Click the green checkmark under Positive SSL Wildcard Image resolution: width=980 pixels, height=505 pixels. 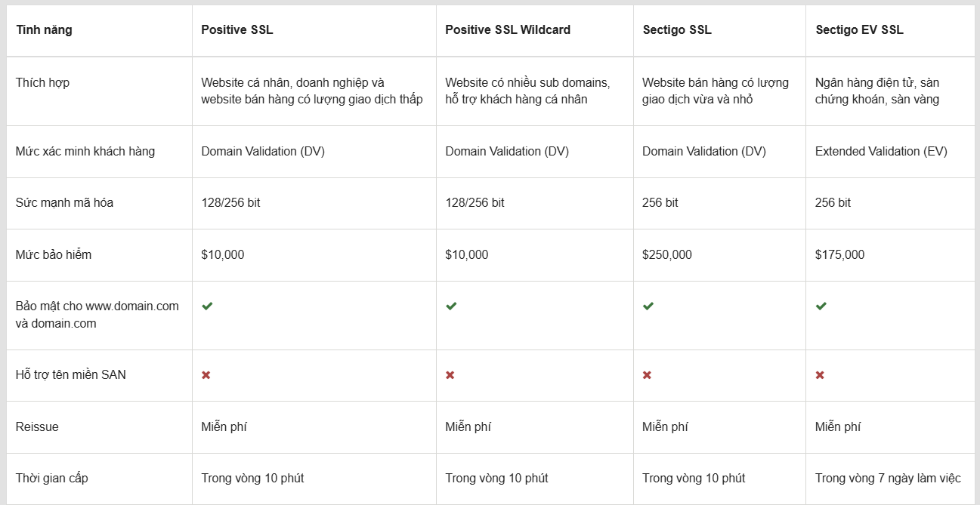pyautogui.click(x=451, y=306)
